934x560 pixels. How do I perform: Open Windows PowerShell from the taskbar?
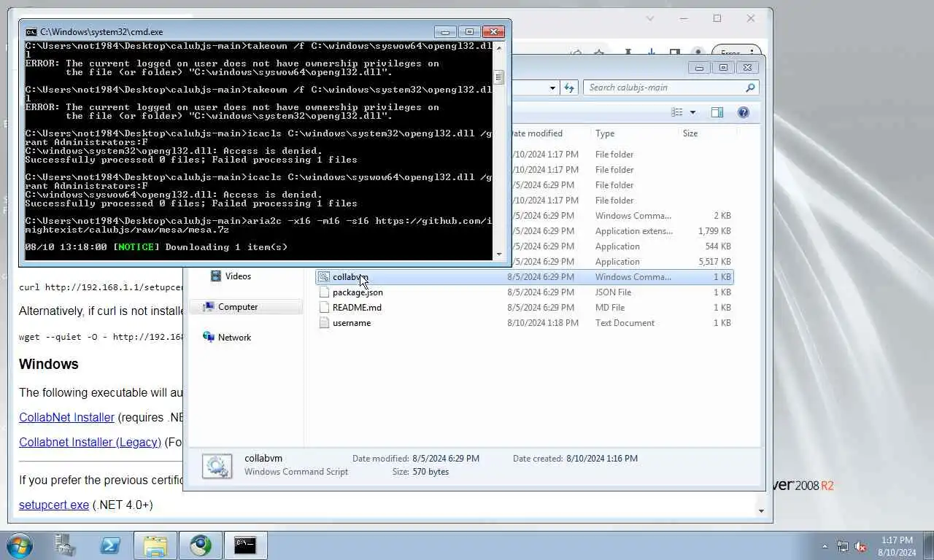click(x=110, y=545)
